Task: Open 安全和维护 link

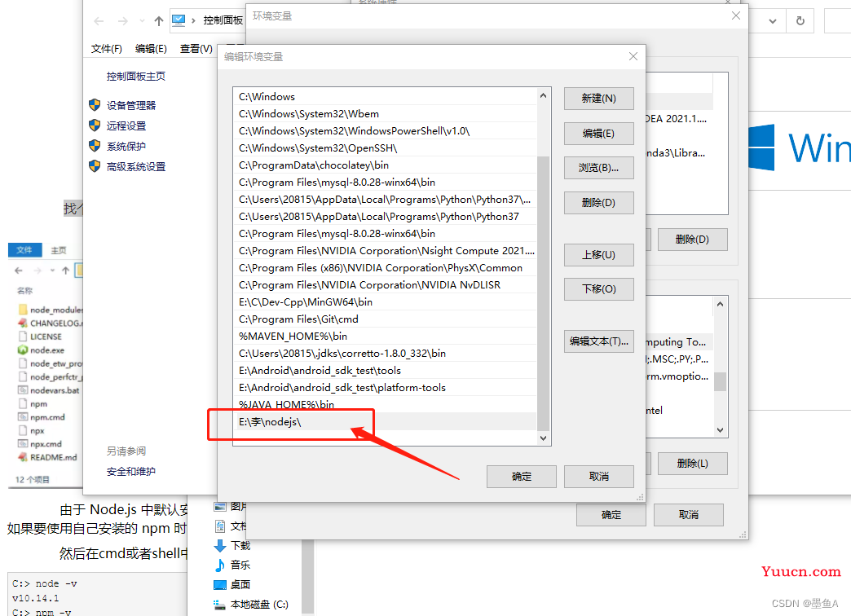Action: (x=131, y=472)
